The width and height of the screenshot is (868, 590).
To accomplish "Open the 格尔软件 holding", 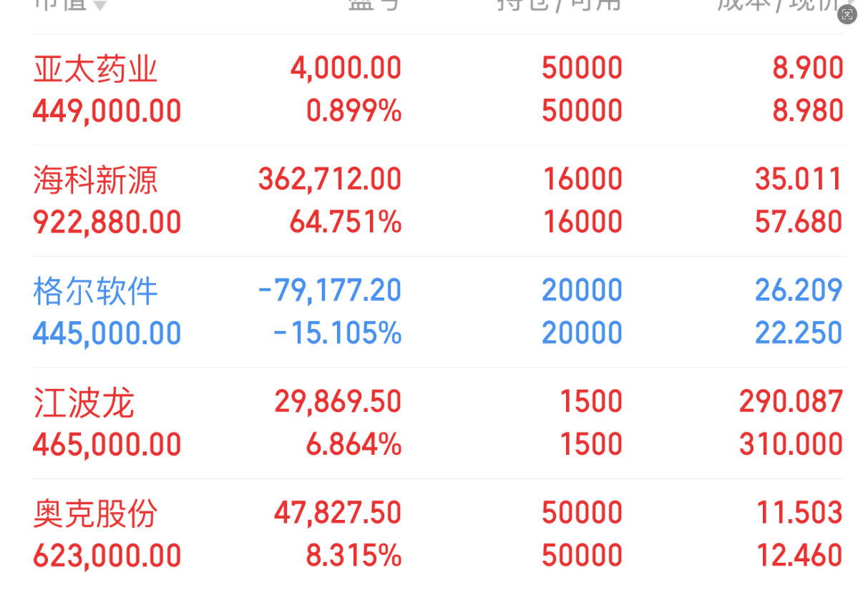I will [x=438, y=312].
